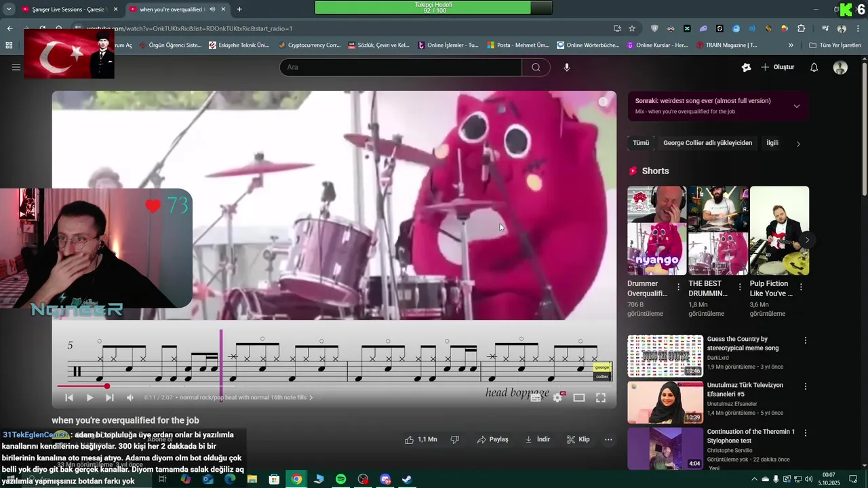
Task: Open options for 'Continuation of the Theremin' video
Action: (x=806, y=432)
